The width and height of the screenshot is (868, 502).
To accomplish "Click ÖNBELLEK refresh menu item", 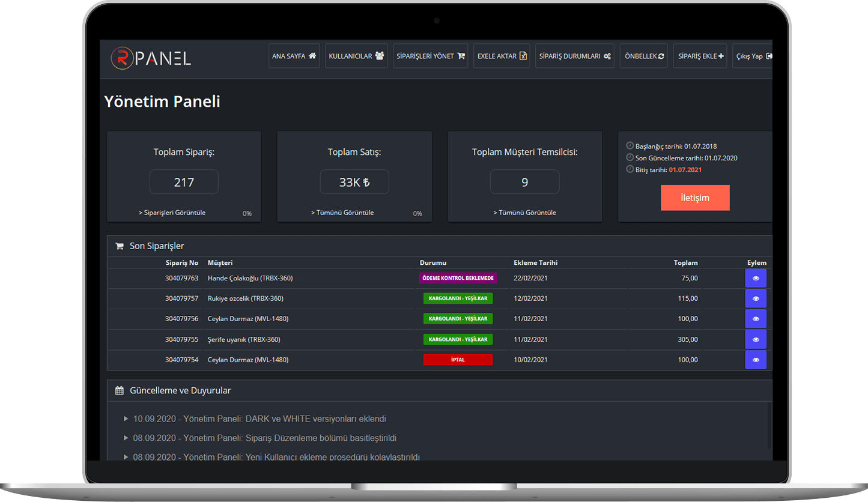I will click(644, 56).
